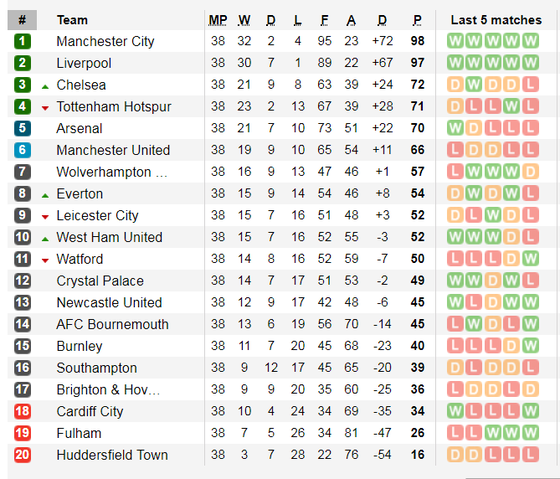Screen dimensions: 560x479
Task: Click Chelsea's last L result badge
Action: tap(530, 85)
